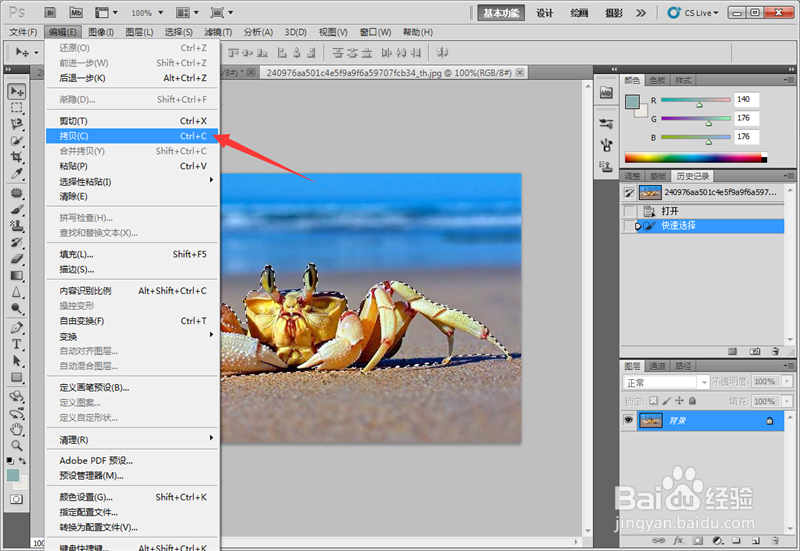This screenshot has width=800, height=551.
Task: Select the Move tool in the toolbox
Action: pos(17,92)
